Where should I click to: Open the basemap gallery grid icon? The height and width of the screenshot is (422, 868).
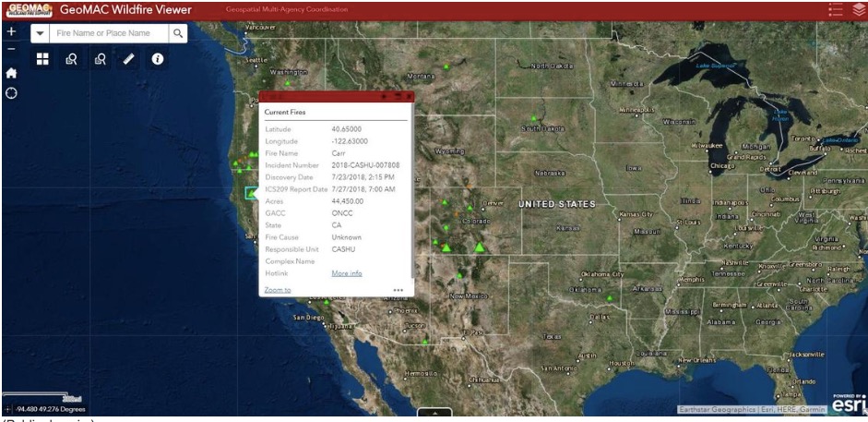coord(42,59)
